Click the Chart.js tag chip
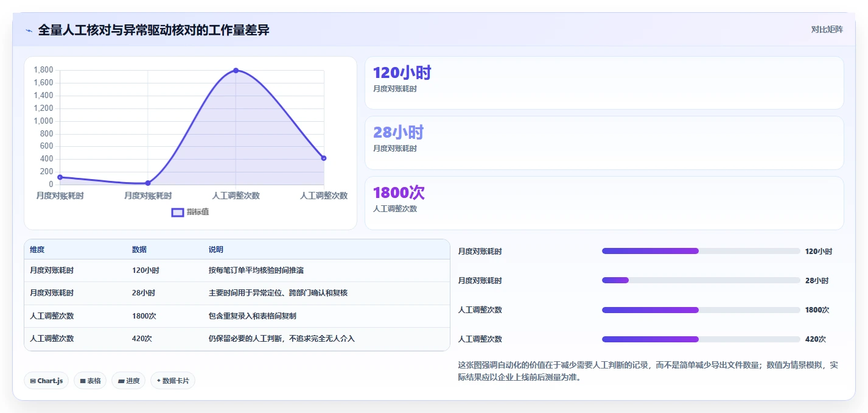The height and width of the screenshot is (413, 868). [x=46, y=381]
